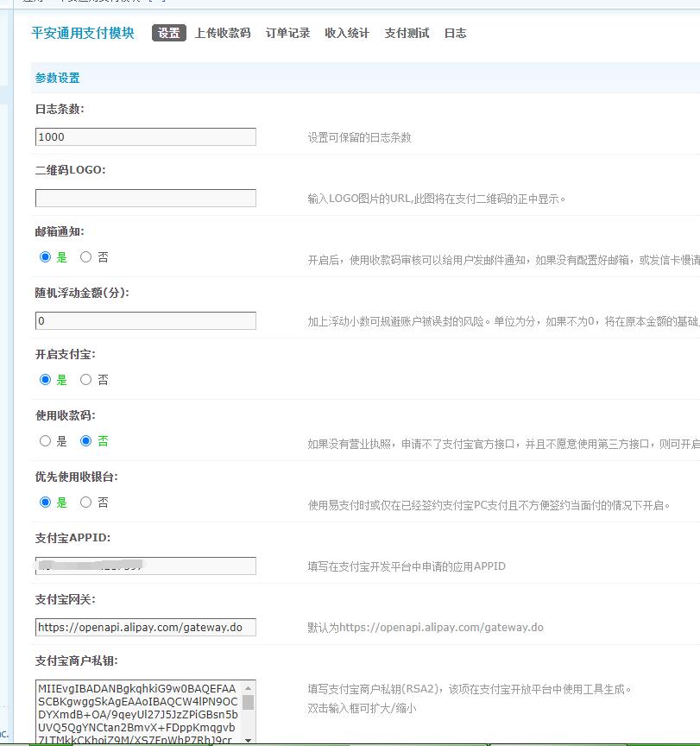
Task: Open the 订单记录 tab
Action: coord(287,33)
